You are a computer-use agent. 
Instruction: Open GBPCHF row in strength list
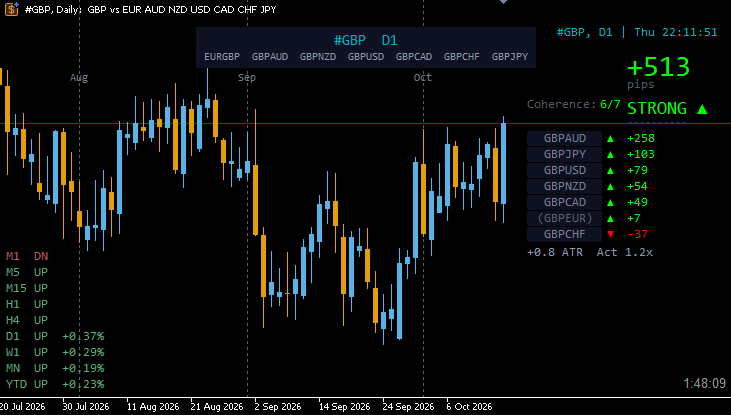565,234
